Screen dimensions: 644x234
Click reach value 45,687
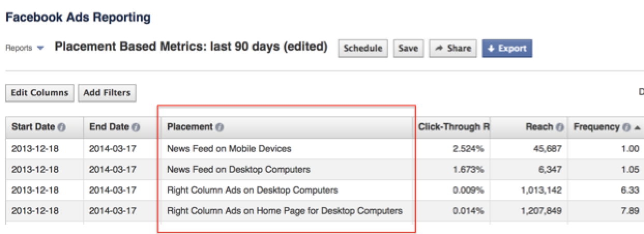click(549, 149)
